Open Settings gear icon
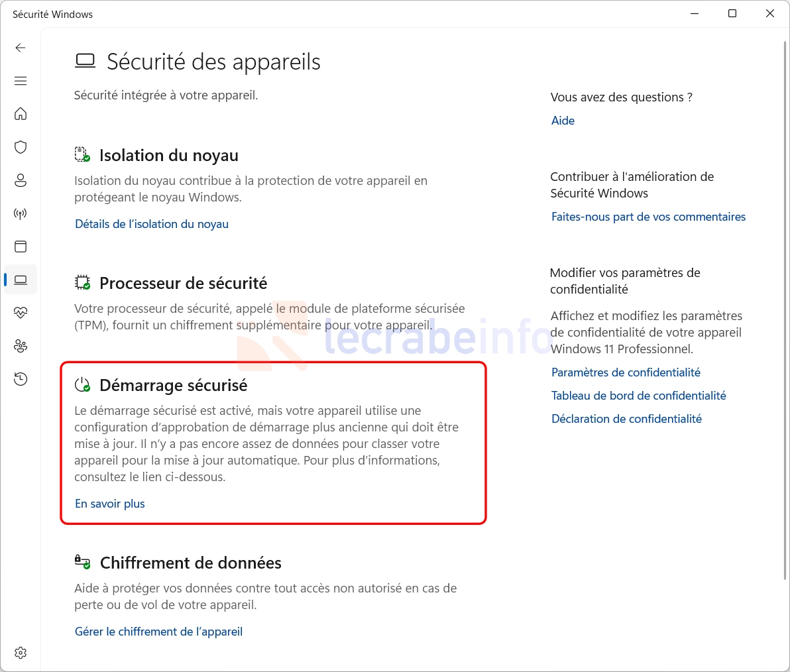The image size is (790, 672). click(20, 653)
